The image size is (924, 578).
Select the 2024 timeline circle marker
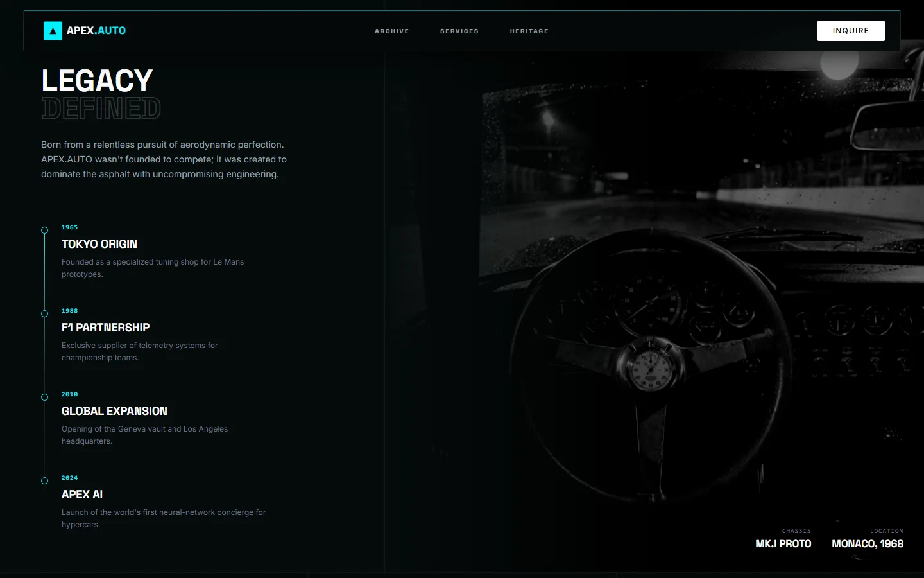(45, 481)
